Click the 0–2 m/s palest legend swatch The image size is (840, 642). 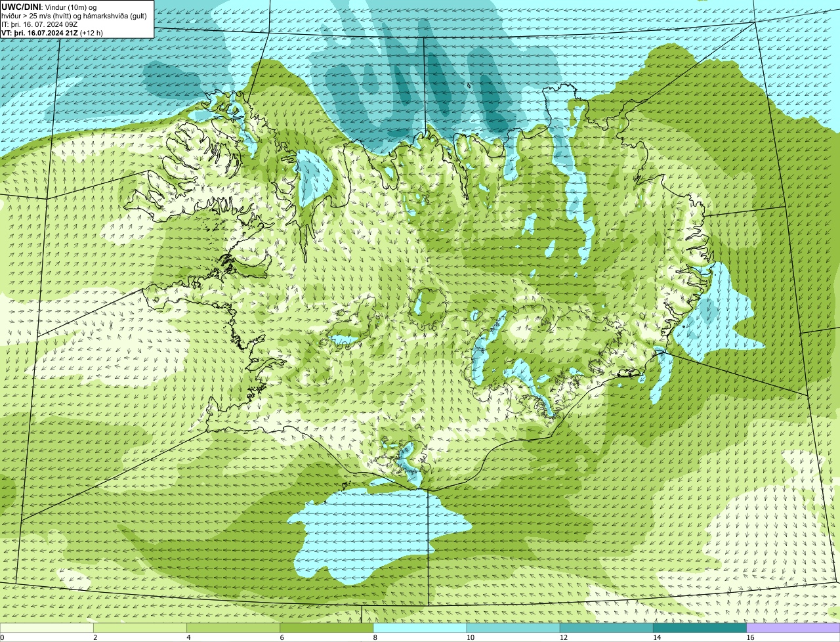[x=47, y=628]
